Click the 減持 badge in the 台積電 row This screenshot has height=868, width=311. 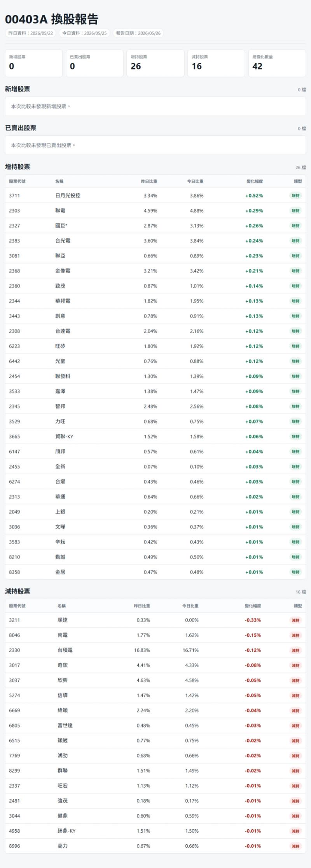295,650
